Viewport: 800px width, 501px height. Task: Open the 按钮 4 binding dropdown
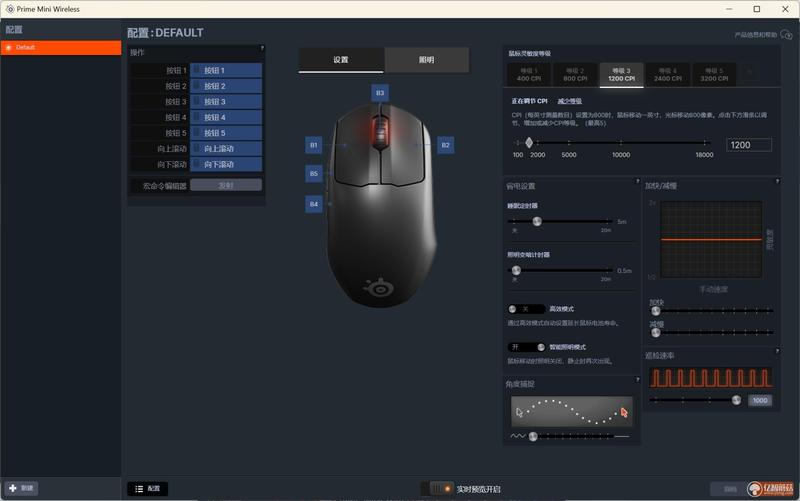tap(226, 117)
